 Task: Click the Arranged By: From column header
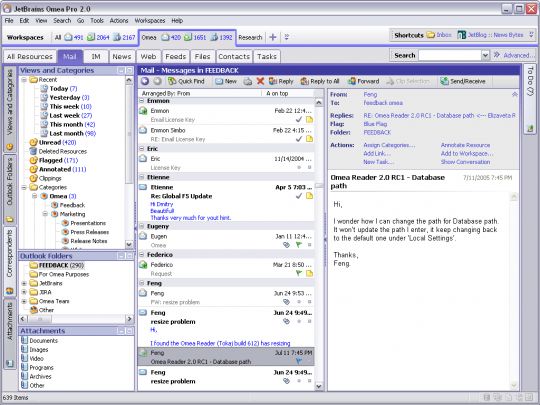point(200,93)
